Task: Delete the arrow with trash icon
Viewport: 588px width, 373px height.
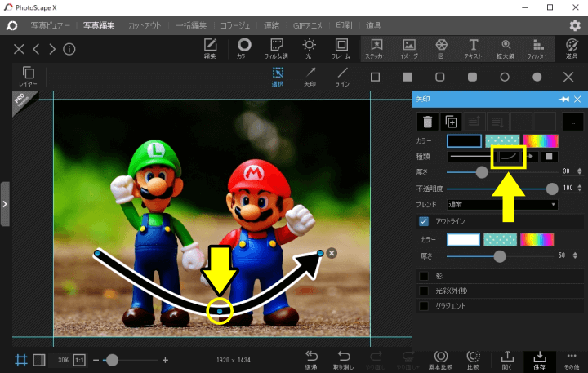Action: [427, 122]
